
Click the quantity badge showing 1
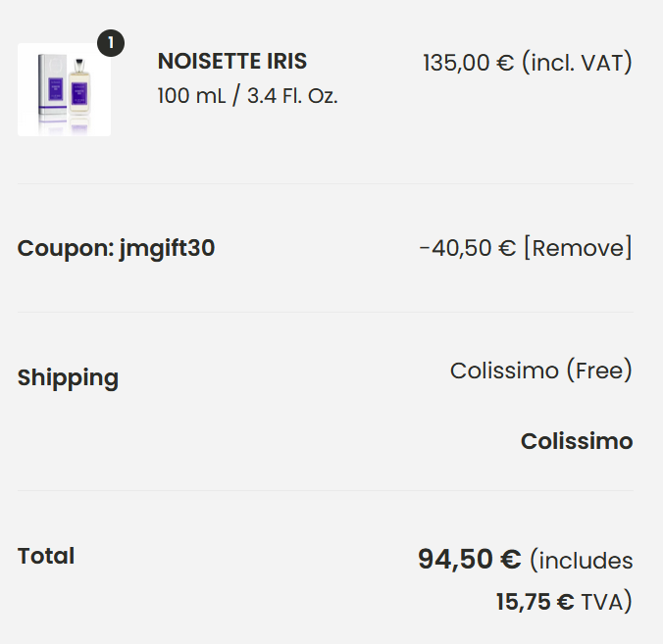(111, 43)
